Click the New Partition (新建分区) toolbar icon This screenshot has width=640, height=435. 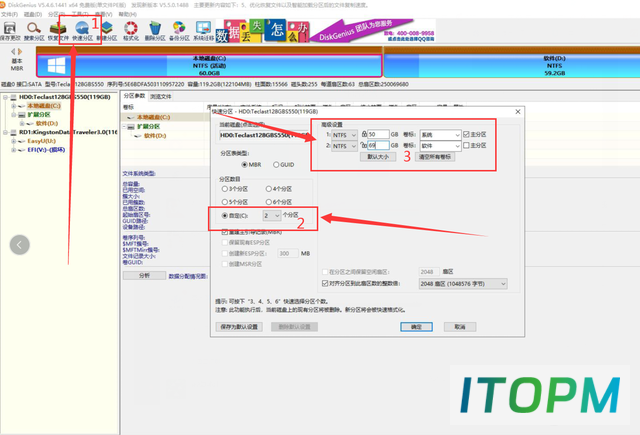click(x=107, y=31)
